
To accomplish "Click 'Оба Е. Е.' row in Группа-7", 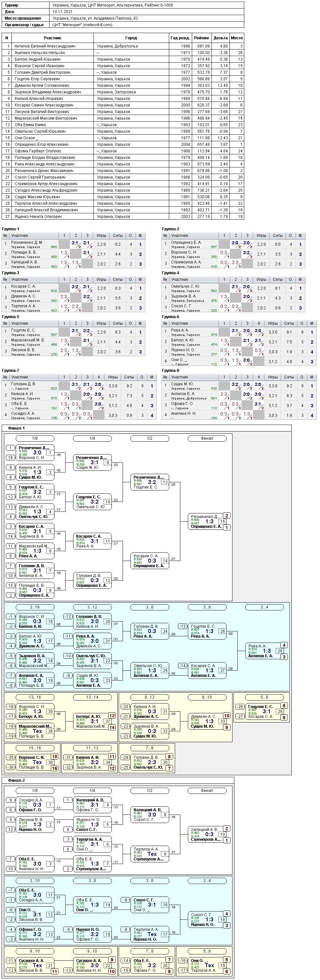I will 79,405.
